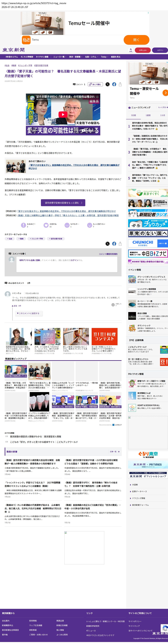Expand the 東京・首都圏 menu
The width and height of the screenshot is (168, 644).
click(76, 57)
